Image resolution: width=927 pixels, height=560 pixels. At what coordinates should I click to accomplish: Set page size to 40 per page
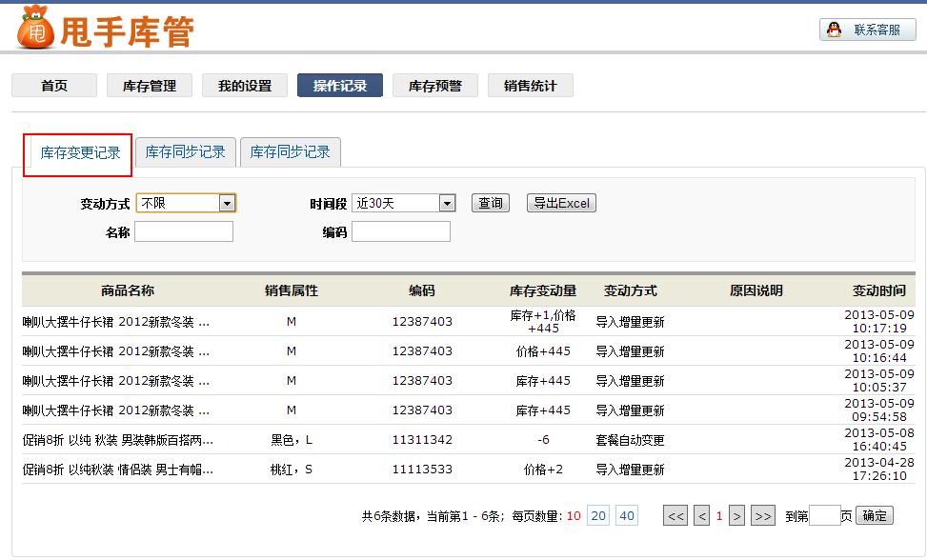[x=627, y=515]
